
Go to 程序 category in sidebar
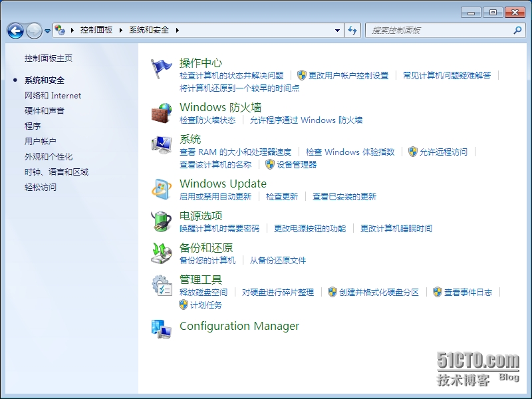point(33,126)
